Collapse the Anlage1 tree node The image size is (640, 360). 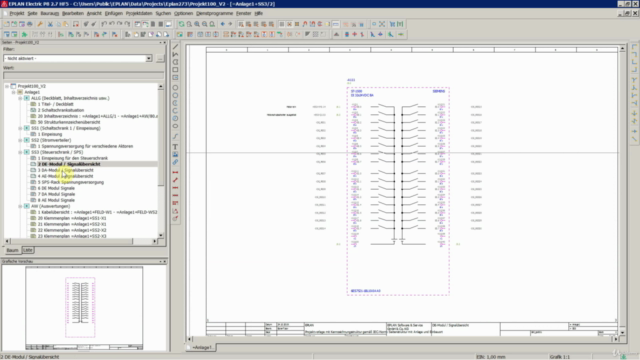(13, 92)
